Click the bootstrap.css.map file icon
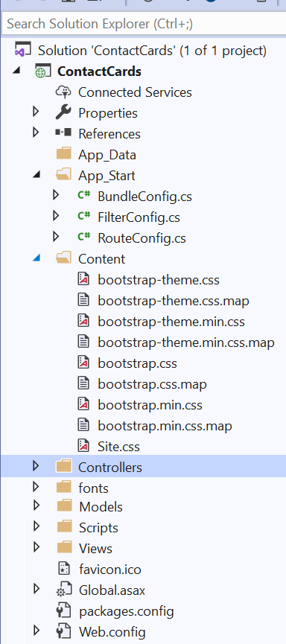The height and width of the screenshot is (644, 286). [83, 383]
